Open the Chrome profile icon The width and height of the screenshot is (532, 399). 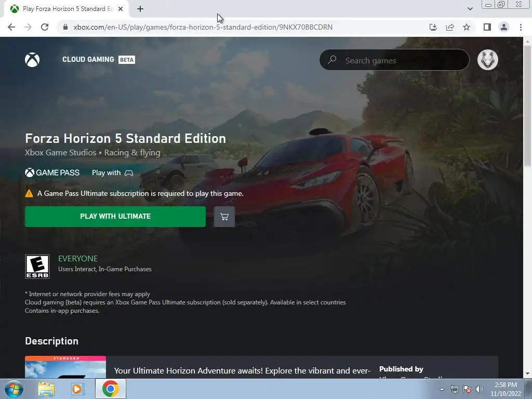pos(504,27)
